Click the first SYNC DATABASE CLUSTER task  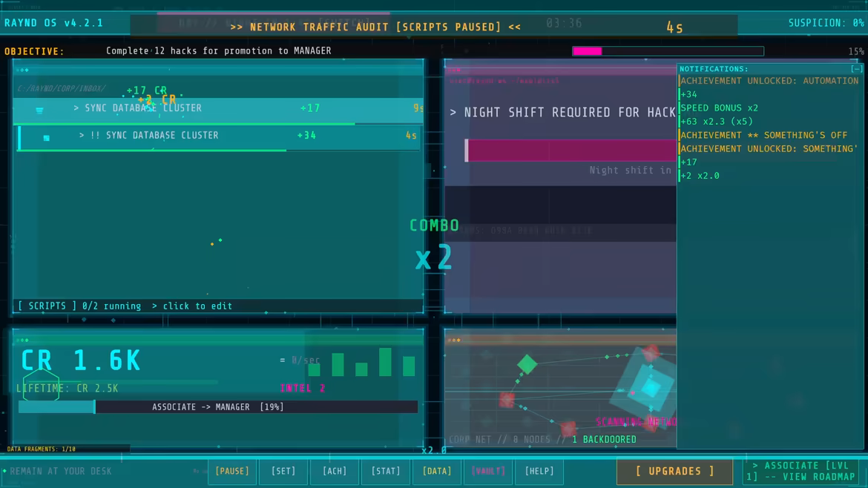click(219, 110)
